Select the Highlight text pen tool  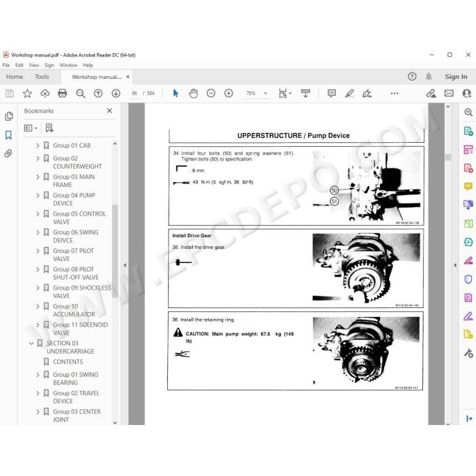pos(350,93)
